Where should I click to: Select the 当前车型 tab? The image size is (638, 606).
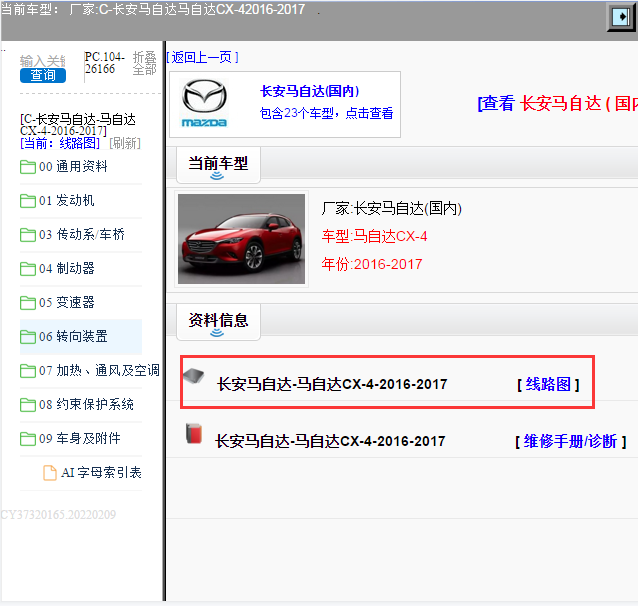pyautogui.click(x=218, y=164)
